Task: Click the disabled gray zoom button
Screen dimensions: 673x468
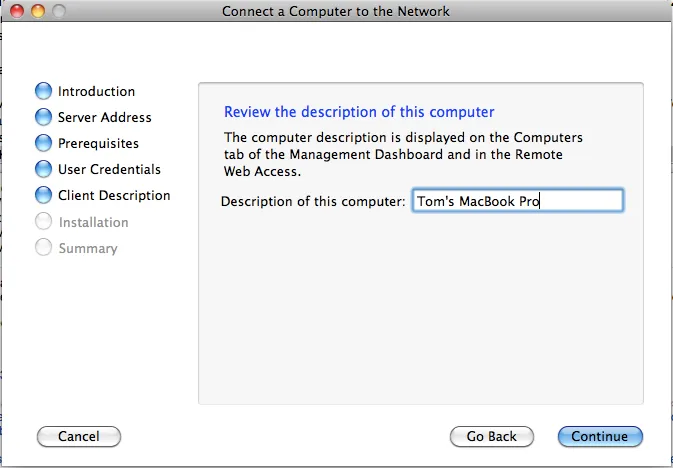Action: pyautogui.click(x=59, y=11)
